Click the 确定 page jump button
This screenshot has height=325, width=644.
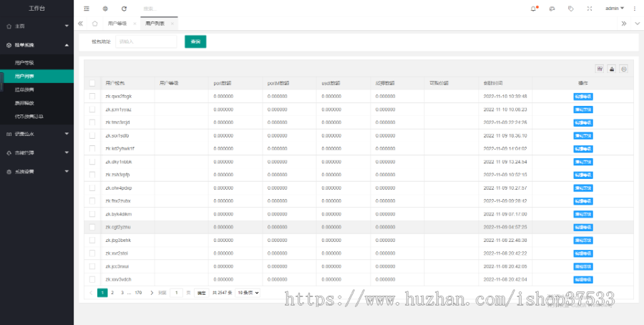[x=201, y=293]
